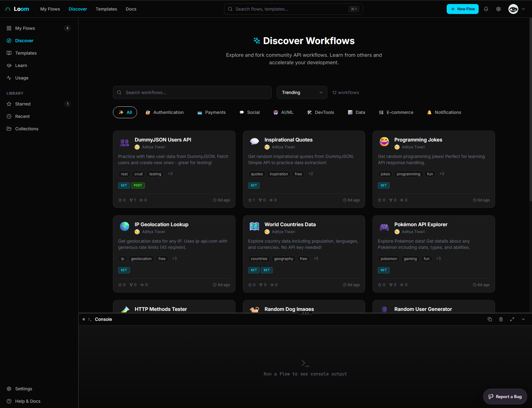532x408 pixels.
Task: Open the Trending sort dropdown
Action: pyautogui.click(x=301, y=92)
